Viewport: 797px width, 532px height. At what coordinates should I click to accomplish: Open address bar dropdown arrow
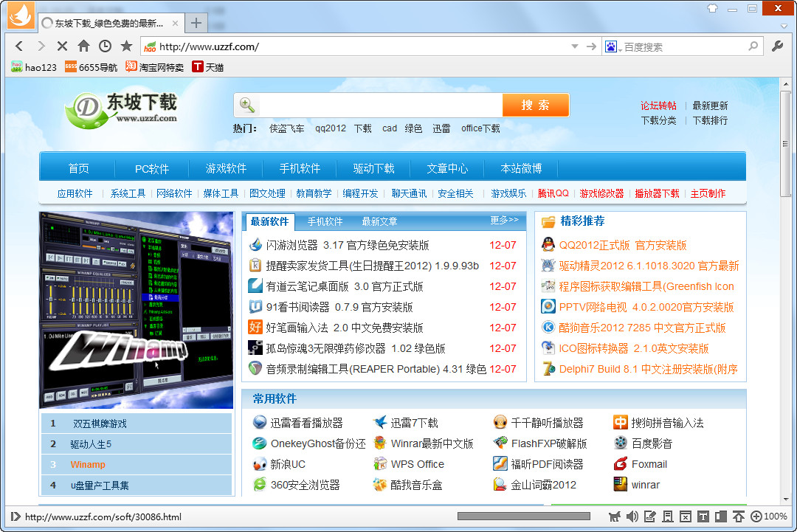pos(575,46)
